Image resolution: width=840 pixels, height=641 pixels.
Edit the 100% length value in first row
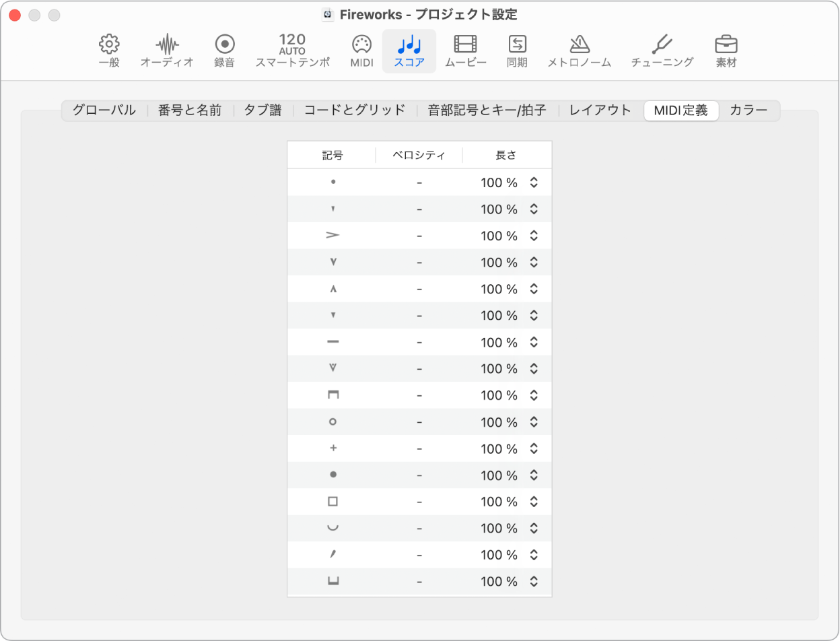click(x=497, y=182)
